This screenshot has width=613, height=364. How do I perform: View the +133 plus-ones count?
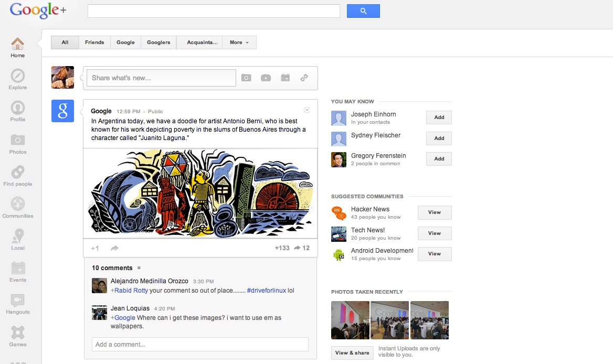282,248
